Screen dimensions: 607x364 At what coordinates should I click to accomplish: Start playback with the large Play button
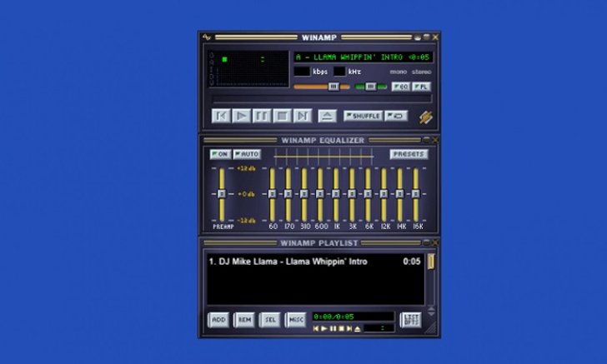click(241, 116)
